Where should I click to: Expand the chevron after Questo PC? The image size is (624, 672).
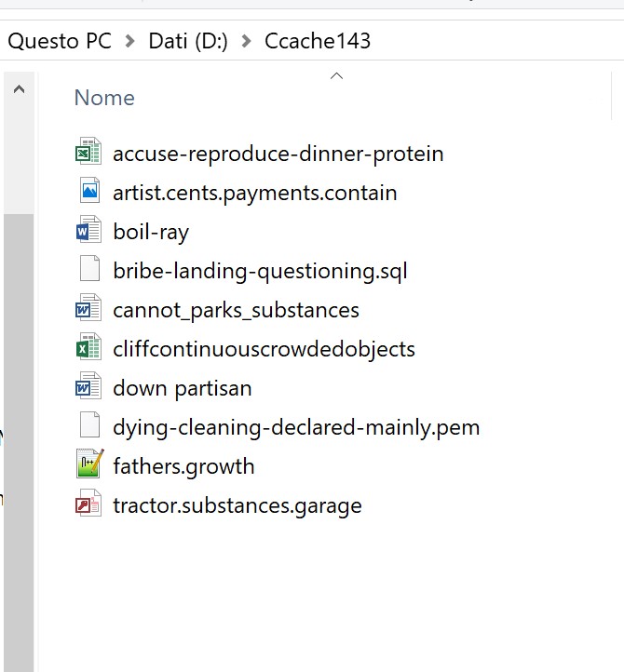129,42
